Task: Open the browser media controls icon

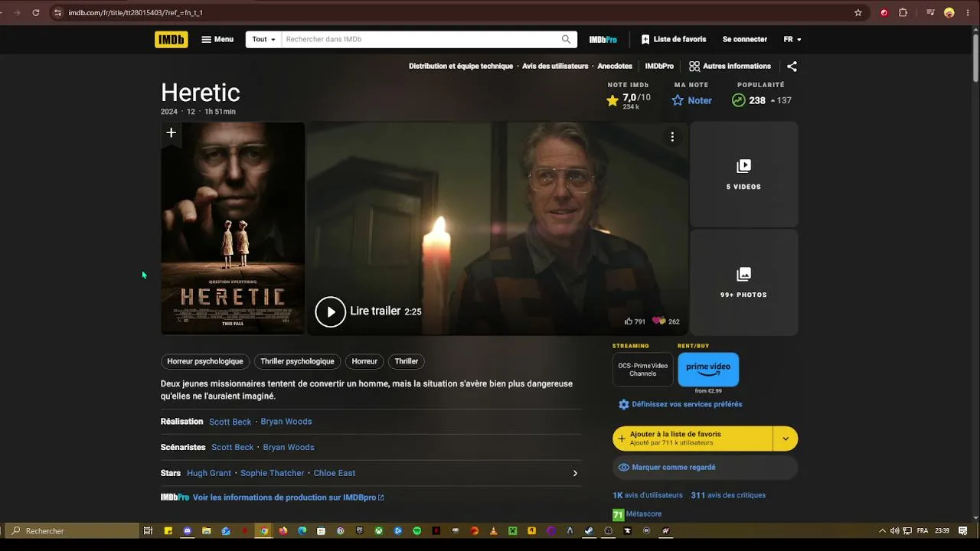Action: 930,12
